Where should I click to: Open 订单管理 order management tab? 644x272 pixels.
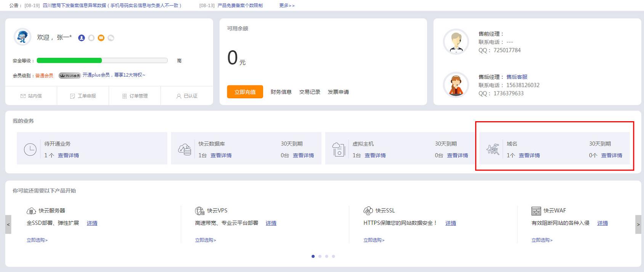click(135, 96)
